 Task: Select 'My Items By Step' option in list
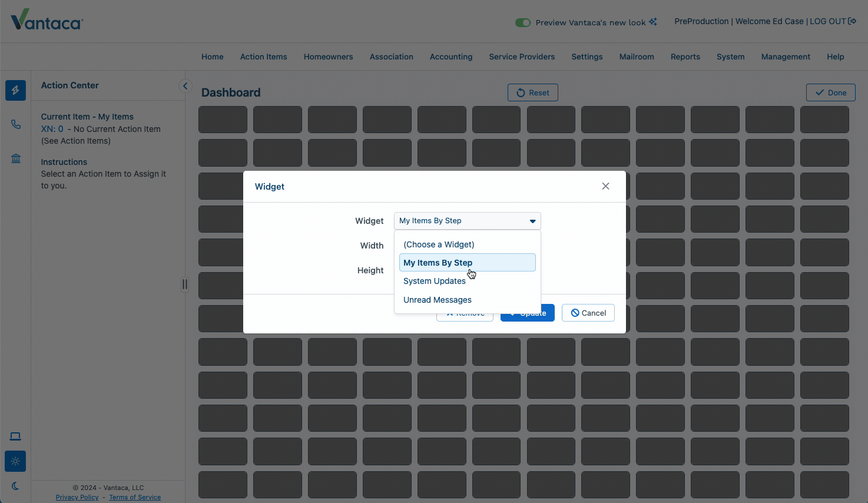pos(468,263)
